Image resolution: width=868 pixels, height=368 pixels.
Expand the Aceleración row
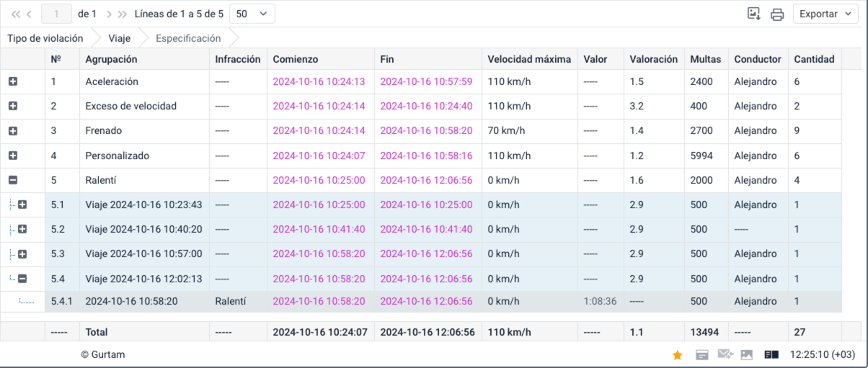pyautogui.click(x=13, y=82)
